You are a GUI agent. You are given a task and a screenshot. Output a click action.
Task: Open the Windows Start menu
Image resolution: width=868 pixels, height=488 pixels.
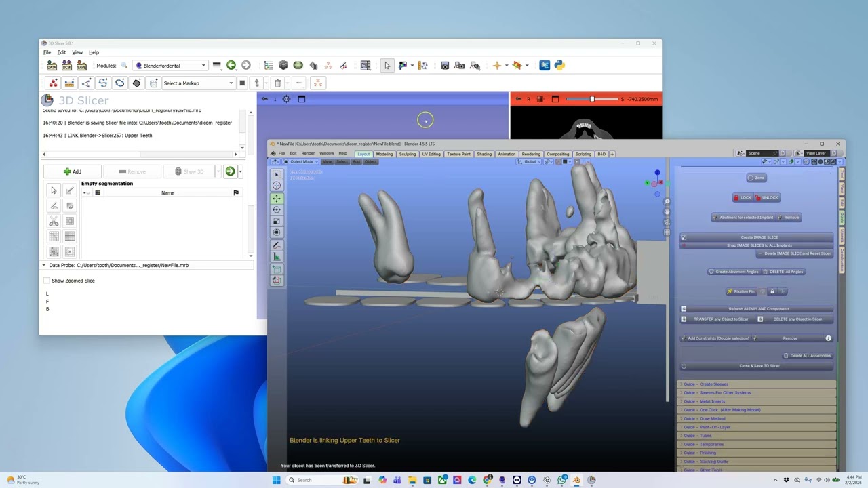click(x=276, y=480)
